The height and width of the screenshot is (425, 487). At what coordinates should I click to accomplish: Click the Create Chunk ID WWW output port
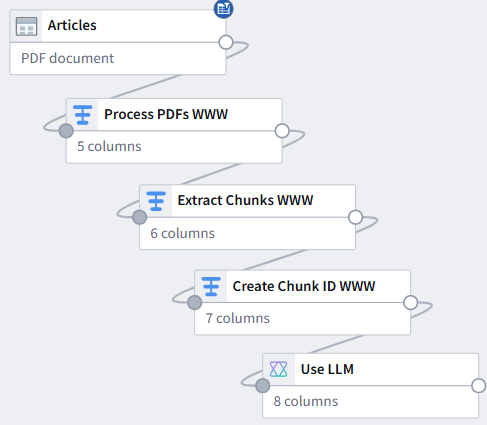coord(411,303)
